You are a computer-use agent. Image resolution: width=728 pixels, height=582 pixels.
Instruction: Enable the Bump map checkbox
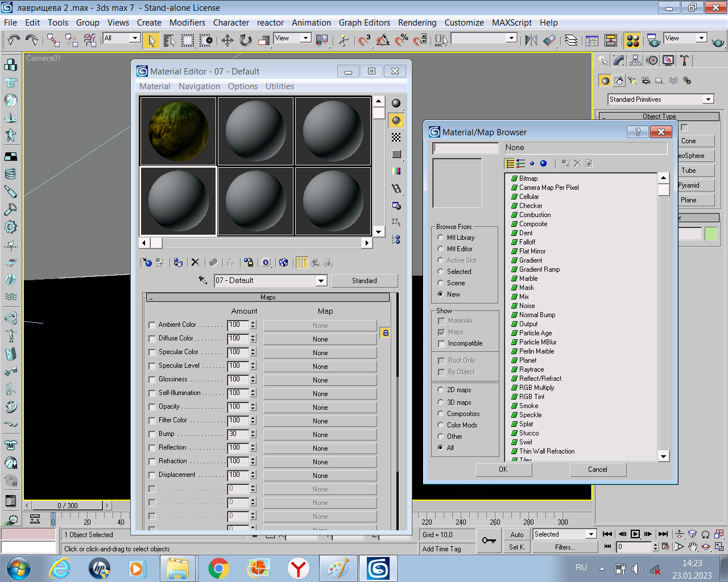(152, 434)
